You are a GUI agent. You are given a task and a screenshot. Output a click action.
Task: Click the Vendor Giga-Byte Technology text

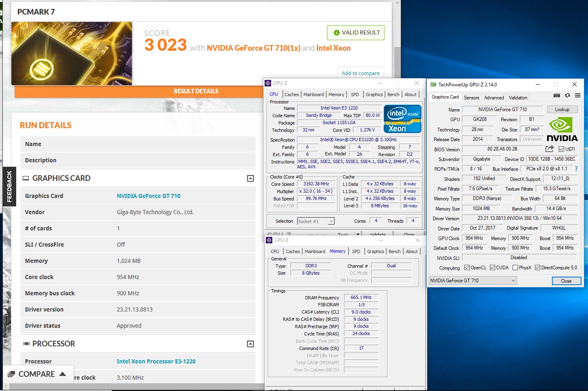coord(155,212)
